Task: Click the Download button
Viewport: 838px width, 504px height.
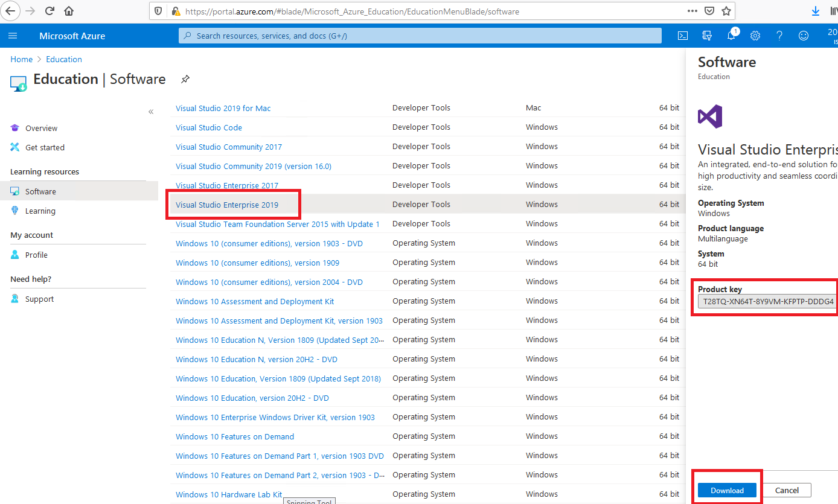Action: click(x=727, y=490)
